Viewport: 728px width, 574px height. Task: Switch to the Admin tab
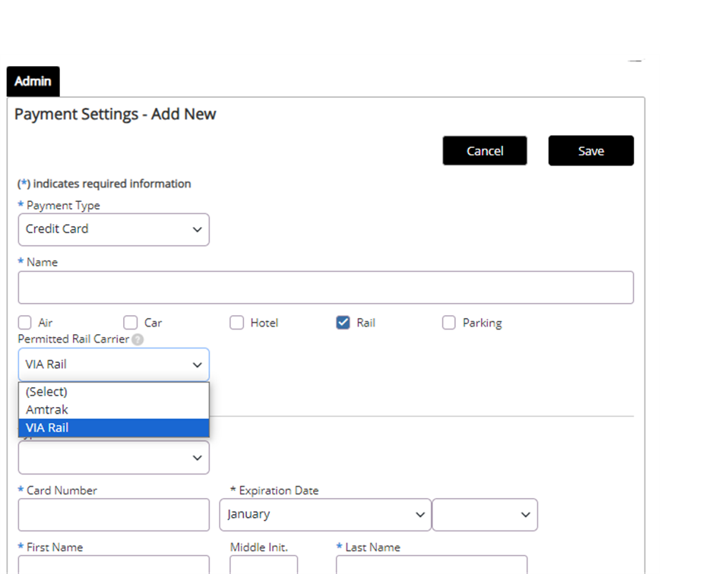click(33, 81)
